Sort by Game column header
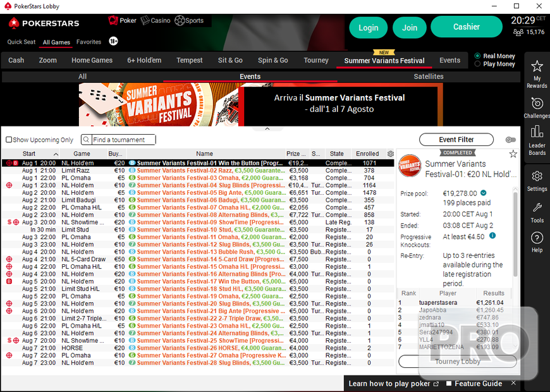Screen dimensions: 550x392 pos(82,154)
